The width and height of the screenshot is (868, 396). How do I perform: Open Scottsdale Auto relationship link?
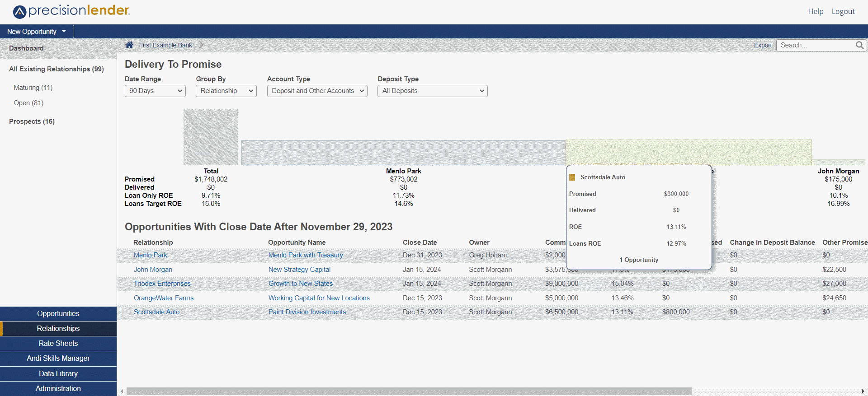(x=156, y=312)
